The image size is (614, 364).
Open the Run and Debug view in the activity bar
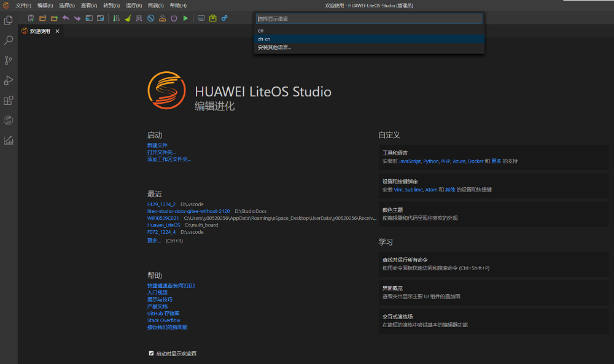coord(8,80)
